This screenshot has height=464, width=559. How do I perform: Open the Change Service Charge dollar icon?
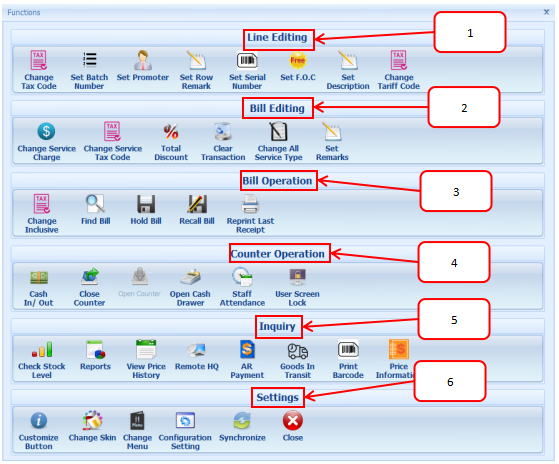(x=46, y=131)
